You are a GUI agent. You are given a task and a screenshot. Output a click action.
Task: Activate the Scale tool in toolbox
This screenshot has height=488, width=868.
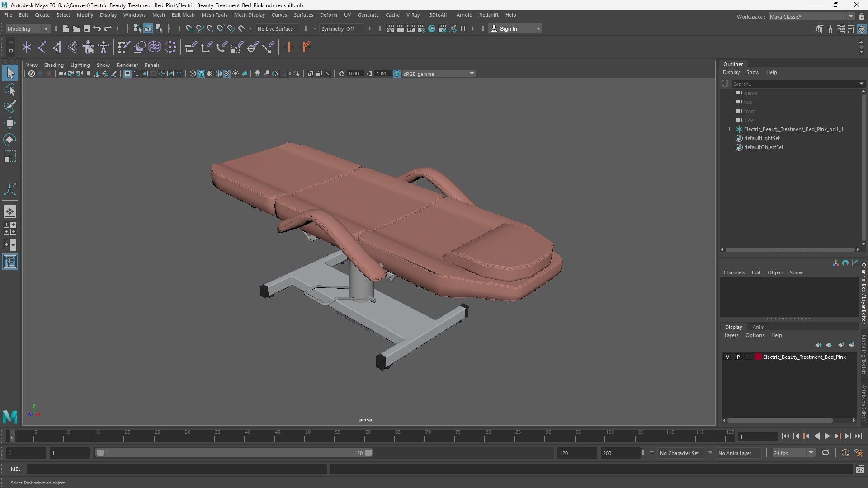pyautogui.click(x=10, y=156)
